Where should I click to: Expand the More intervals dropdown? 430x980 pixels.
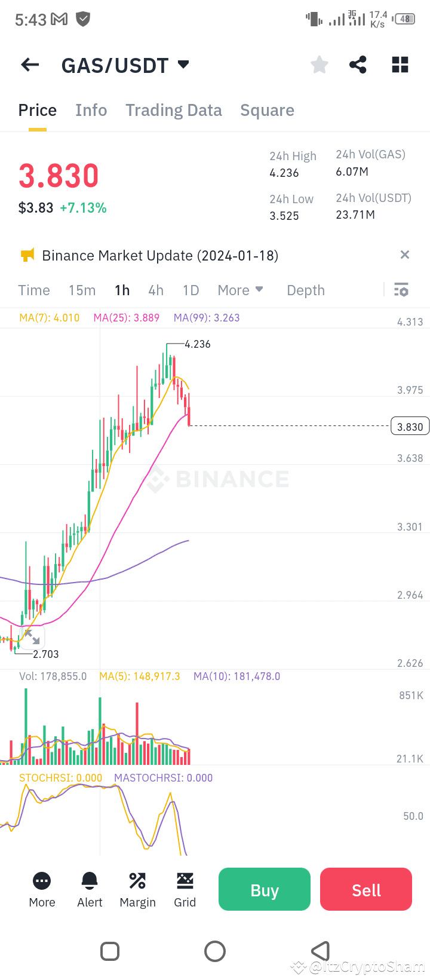pyautogui.click(x=240, y=290)
